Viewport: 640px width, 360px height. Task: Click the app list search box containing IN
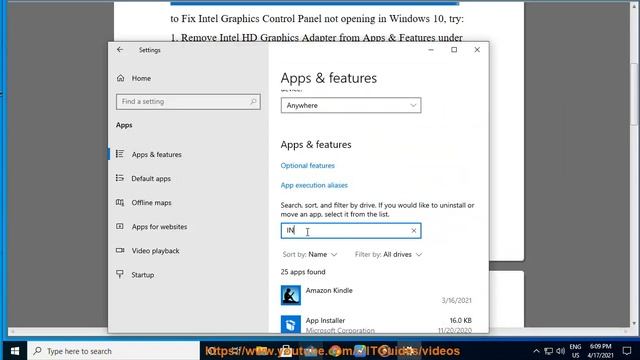pyautogui.click(x=351, y=231)
